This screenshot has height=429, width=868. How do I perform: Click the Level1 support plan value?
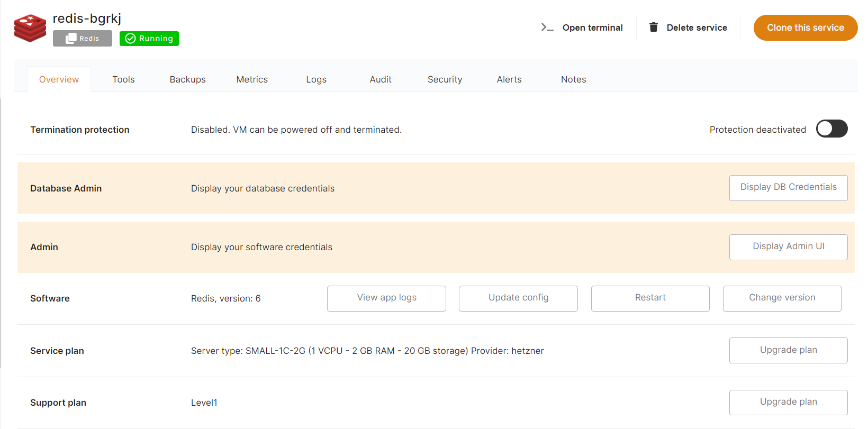(204, 403)
